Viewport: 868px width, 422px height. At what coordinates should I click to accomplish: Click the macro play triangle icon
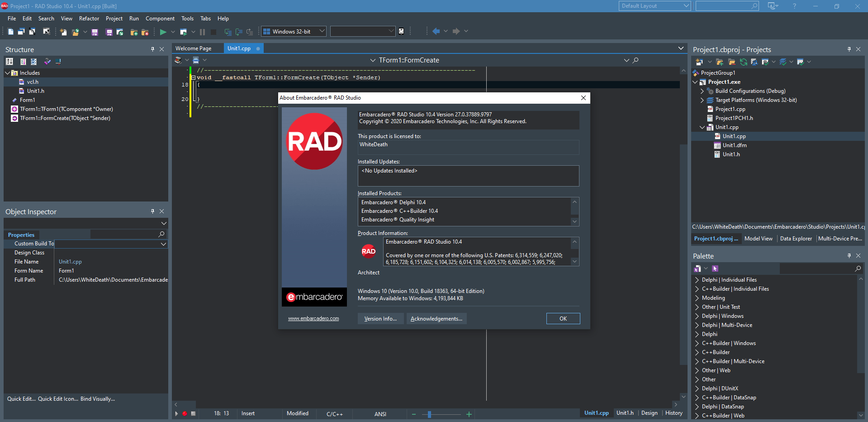pos(176,413)
